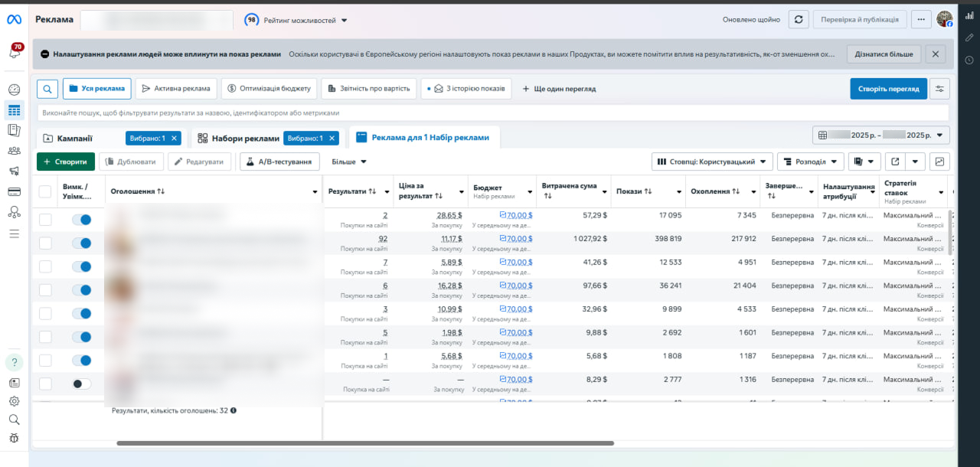Open Campaigns table icon in sidebar
This screenshot has height=467, width=980.
tap(14, 110)
